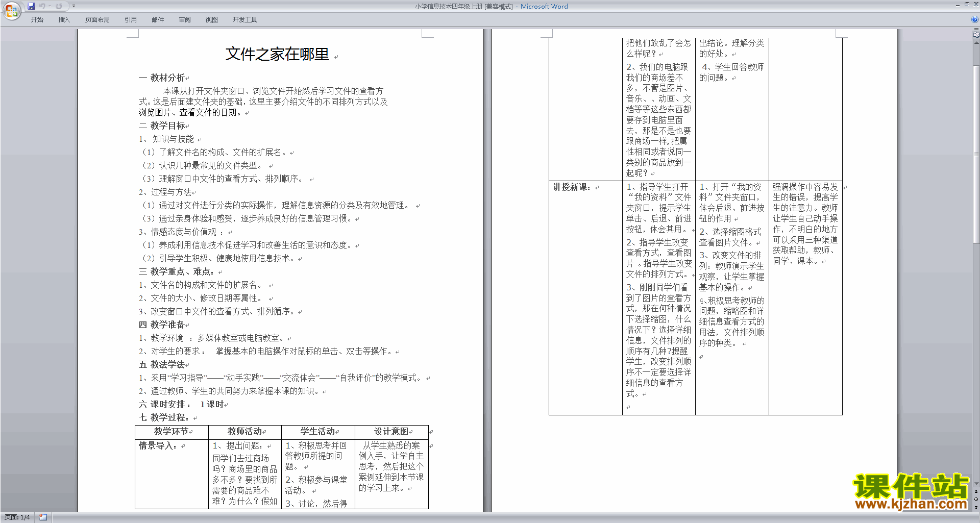Open the 插入 ribbon tab
The image size is (980, 523).
[64, 20]
